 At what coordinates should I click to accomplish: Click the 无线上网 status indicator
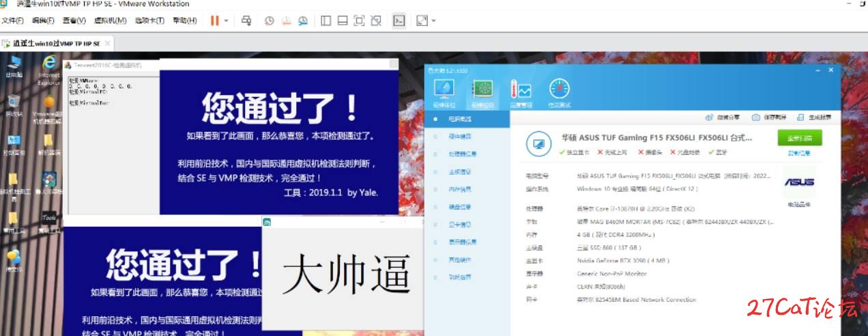[x=613, y=152]
